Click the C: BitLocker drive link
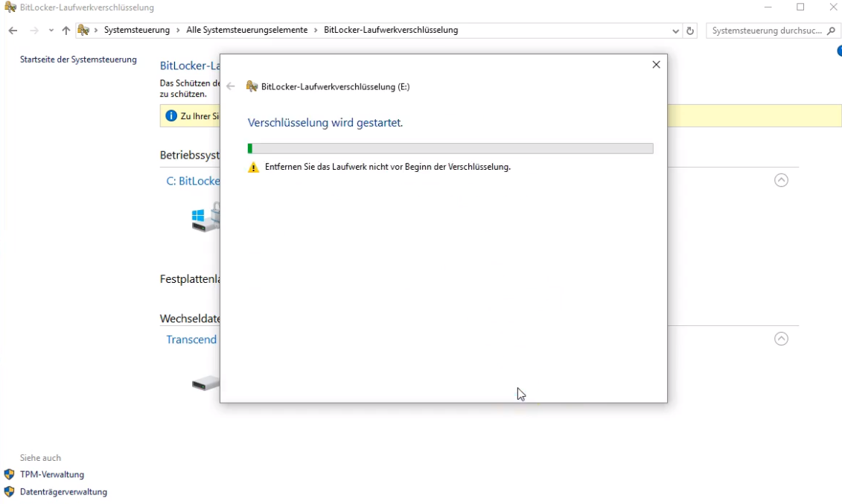 [193, 181]
